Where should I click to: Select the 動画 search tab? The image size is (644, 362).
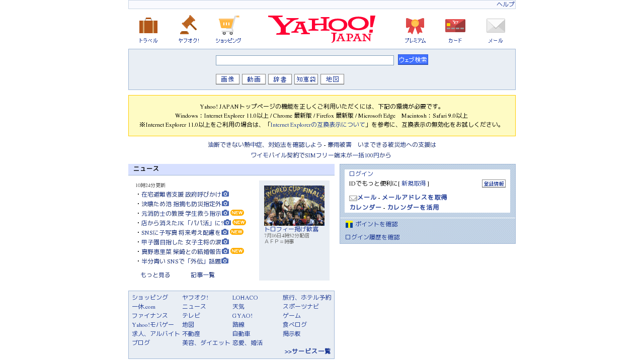click(254, 79)
